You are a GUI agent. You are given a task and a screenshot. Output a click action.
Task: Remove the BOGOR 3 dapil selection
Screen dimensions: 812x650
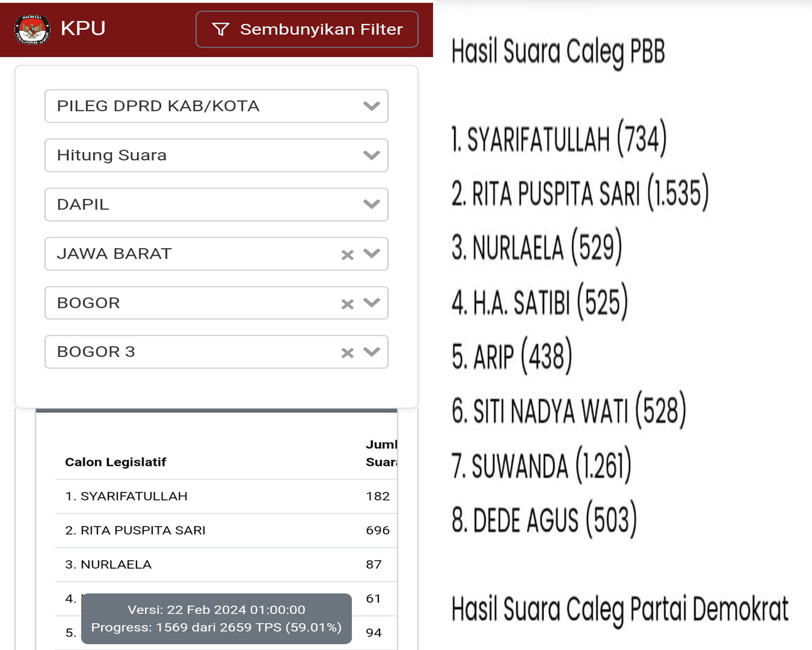coord(348,353)
